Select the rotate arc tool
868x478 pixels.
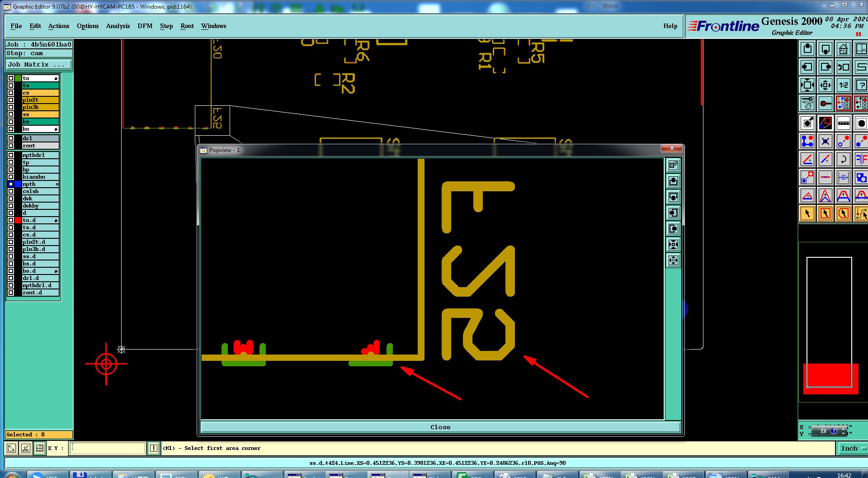click(x=844, y=159)
